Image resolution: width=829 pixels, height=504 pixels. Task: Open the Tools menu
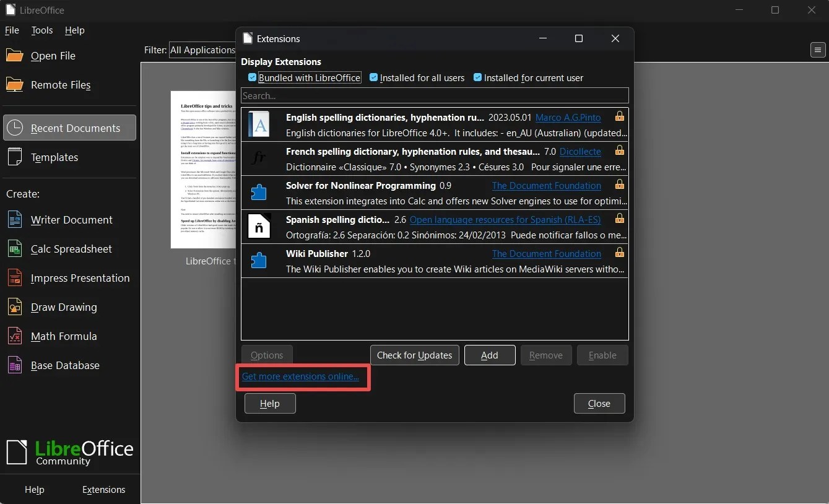coord(41,30)
